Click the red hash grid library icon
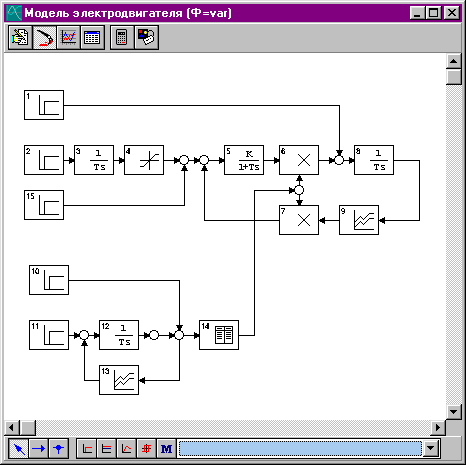Screen dimensions: 466x465 coord(146,449)
